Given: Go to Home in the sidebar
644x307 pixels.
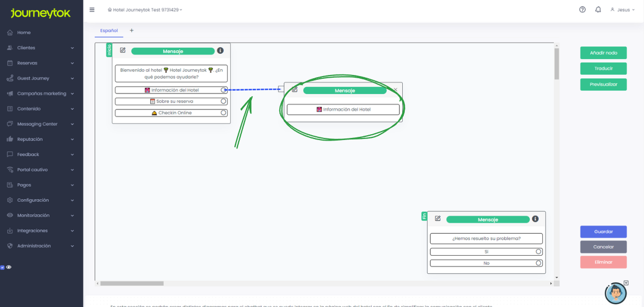Looking at the screenshot, I should [x=24, y=32].
